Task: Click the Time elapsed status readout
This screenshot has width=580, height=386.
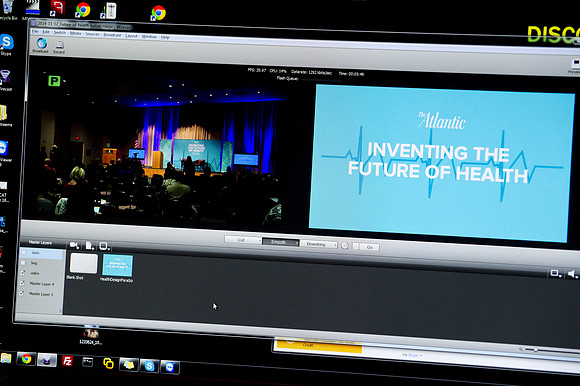Action: coord(351,74)
